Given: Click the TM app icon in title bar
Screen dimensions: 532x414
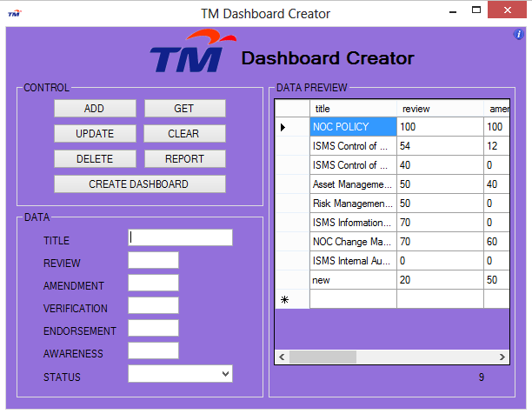Looking at the screenshot, I should (x=15, y=14).
